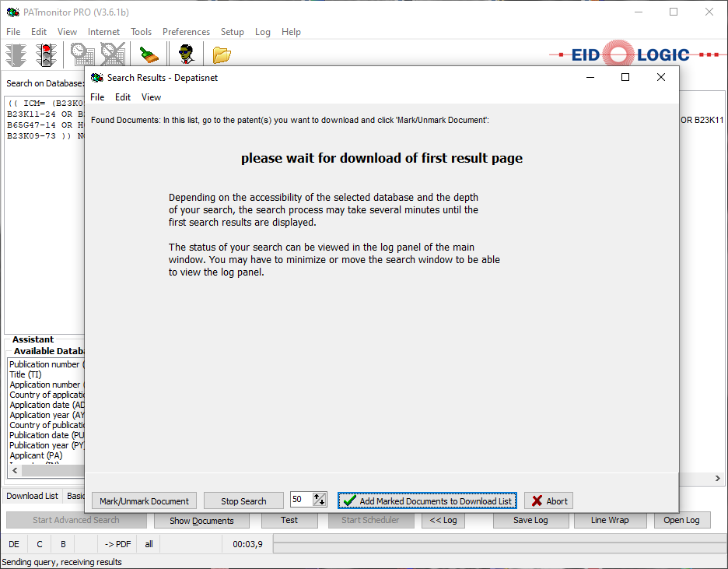728x569 pixels.
Task: Click the << Log button
Action: [443, 520]
